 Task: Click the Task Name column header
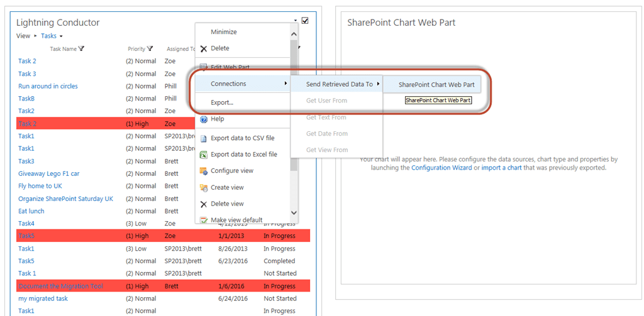pos(64,49)
